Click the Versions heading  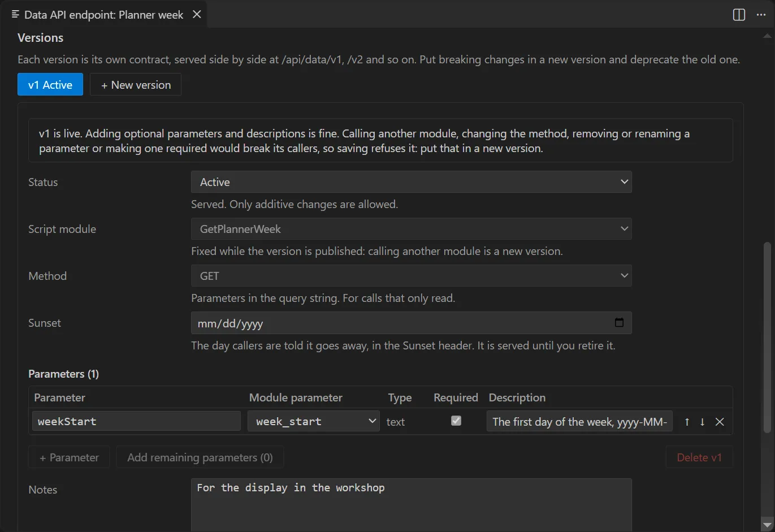tap(40, 37)
